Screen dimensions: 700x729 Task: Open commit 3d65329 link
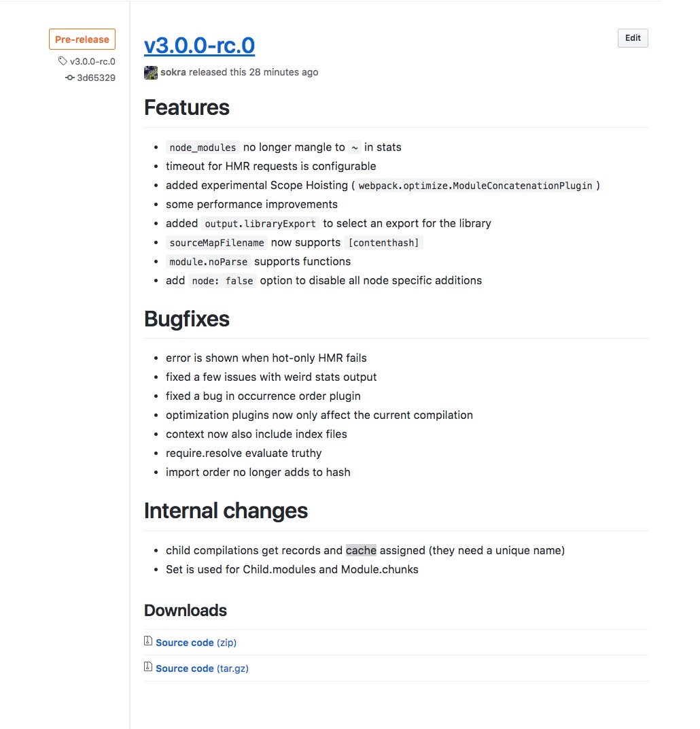pyautogui.click(x=96, y=78)
